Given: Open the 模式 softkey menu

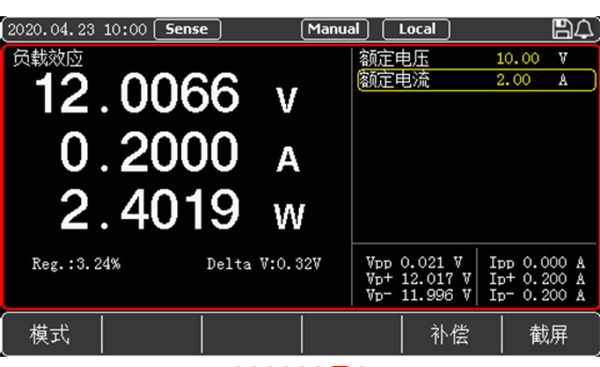Looking at the screenshot, I should pos(51,334).
